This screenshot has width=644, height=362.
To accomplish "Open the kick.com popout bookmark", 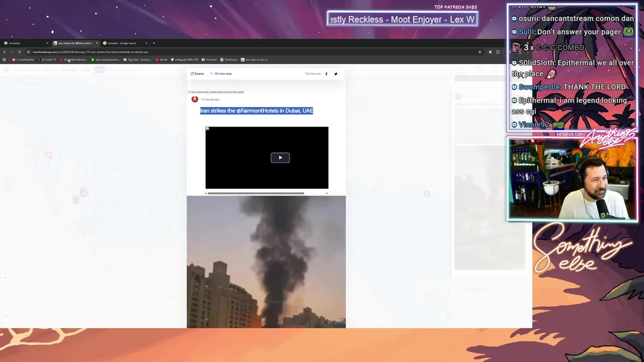I will coord(106,60).
